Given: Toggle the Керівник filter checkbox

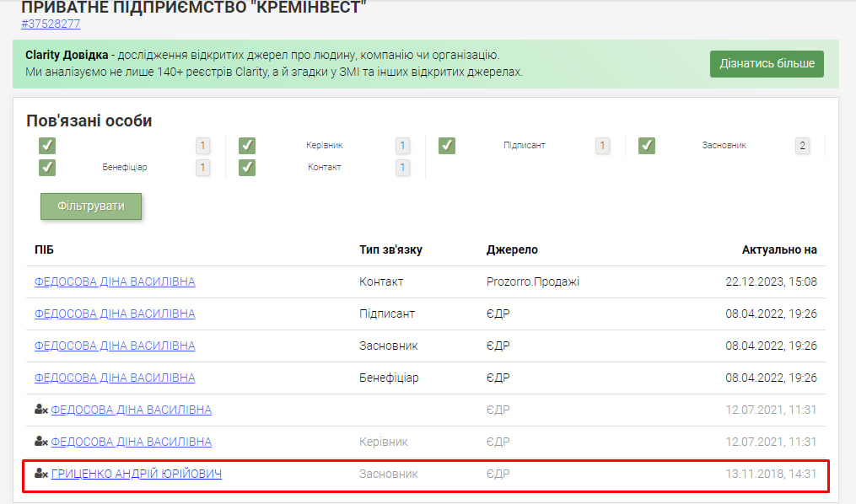Looking at the screenshot, I should tap(247, 146).
